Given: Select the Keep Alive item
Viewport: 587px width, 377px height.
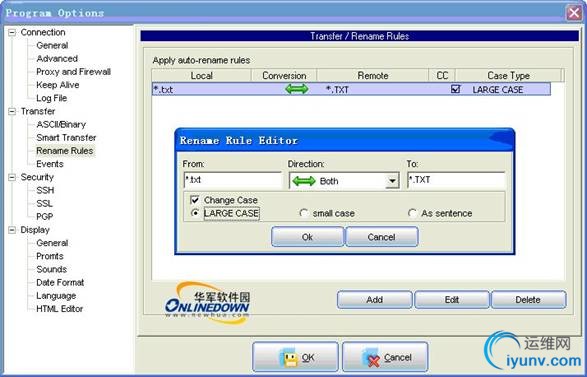Looking at the screenshot, I should 58,85.
